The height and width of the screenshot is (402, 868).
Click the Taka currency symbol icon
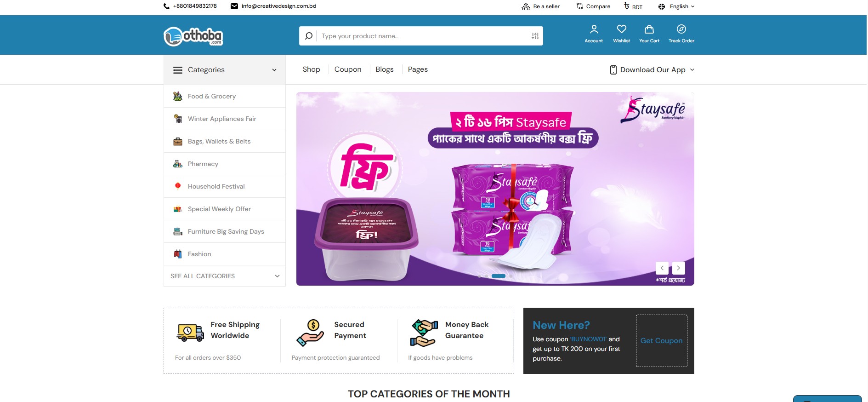coord(627,6)
